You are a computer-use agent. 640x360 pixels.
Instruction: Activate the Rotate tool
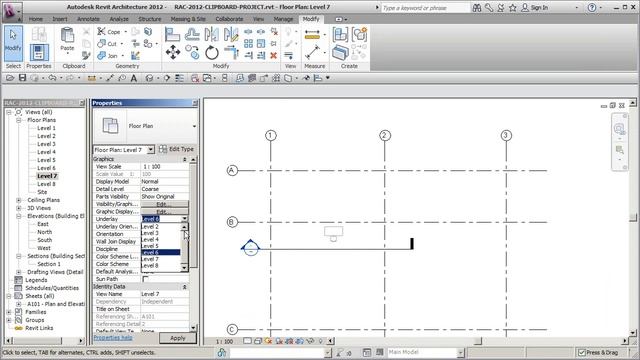211,52
